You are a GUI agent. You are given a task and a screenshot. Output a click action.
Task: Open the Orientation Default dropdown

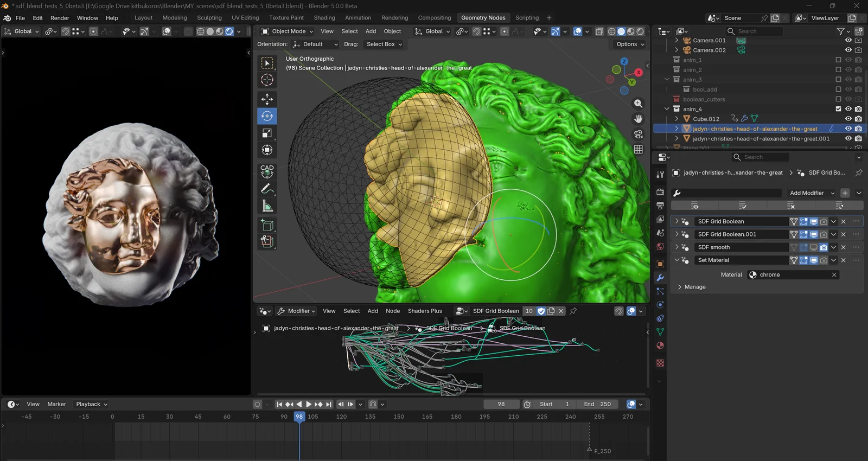coord(315,44)
